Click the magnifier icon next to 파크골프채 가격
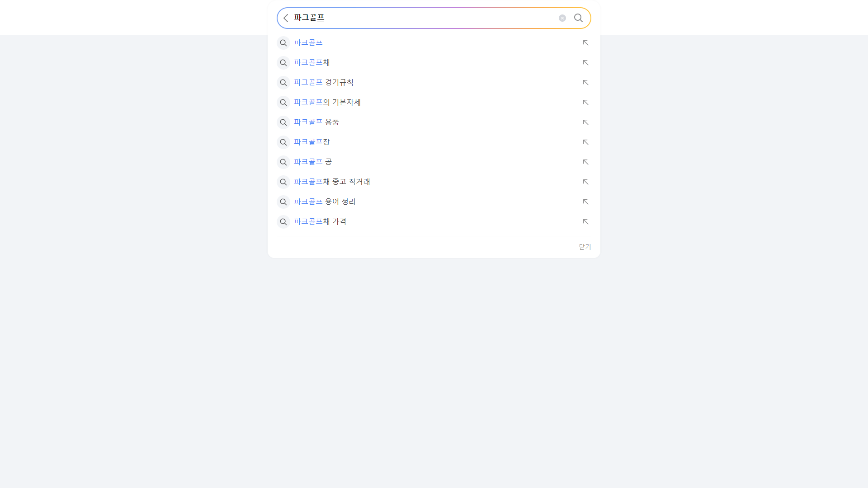This screenshot has width=868, height=488. pyautogui.click(x=283, y=221)
